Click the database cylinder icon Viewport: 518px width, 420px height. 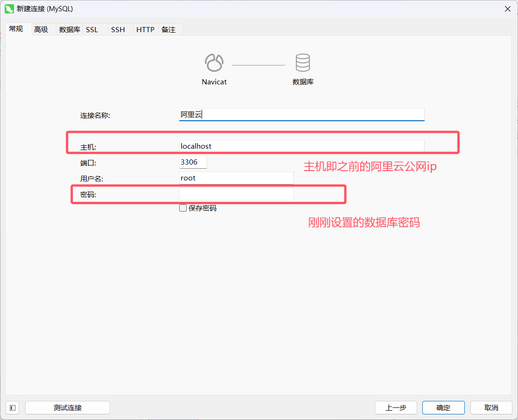coord(302,62)
